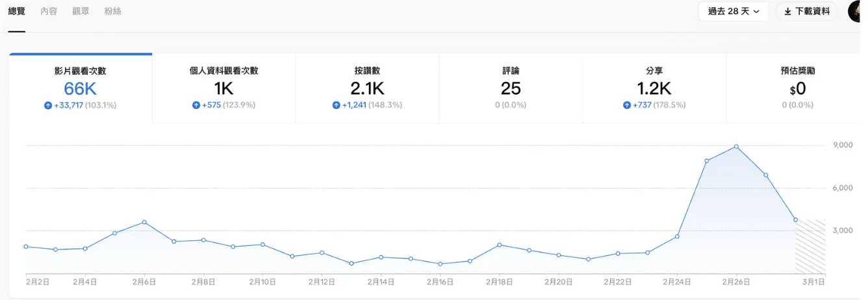
Task: Click the 1.2K shares value
Action: [x=654, y=88]
